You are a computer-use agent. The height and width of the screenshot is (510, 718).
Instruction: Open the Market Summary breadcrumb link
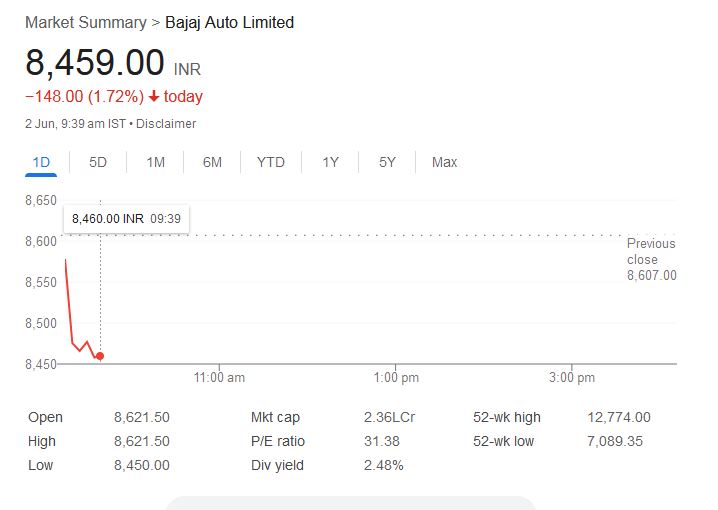[85, 22]
